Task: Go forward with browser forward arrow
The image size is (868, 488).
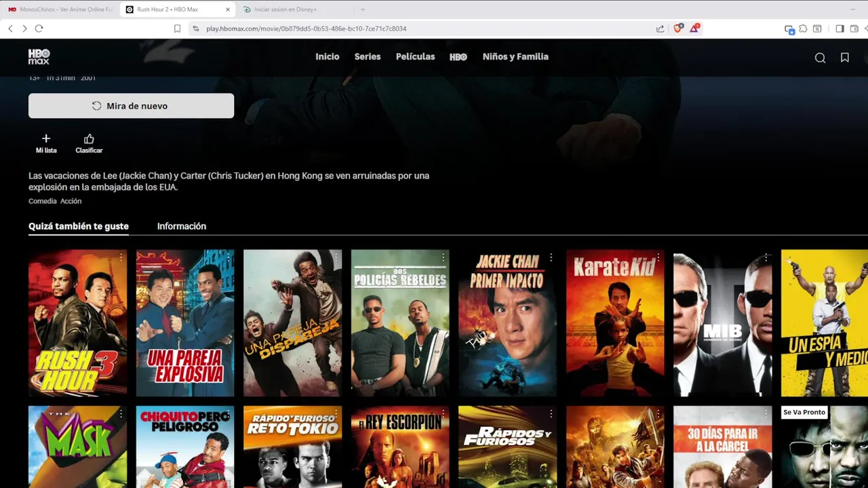Action: [24, 28]
